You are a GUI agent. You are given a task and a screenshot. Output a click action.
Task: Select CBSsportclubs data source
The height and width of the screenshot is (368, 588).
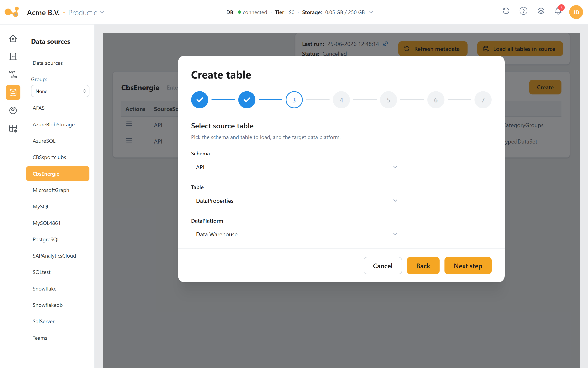(58, 157)
